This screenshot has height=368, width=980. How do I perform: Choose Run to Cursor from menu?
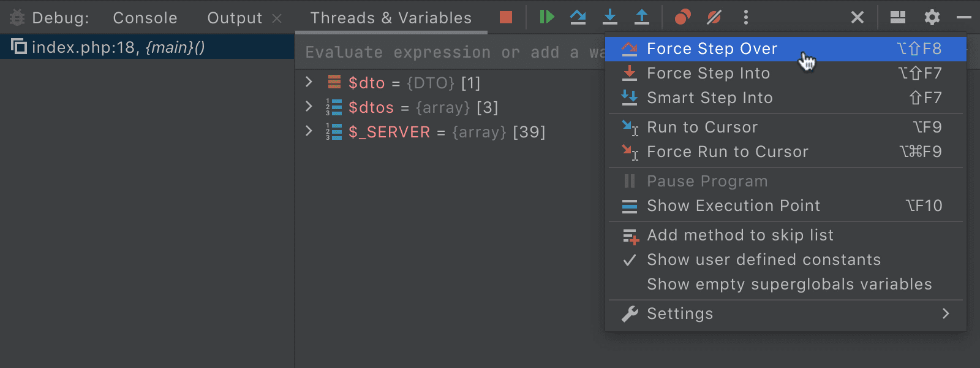[x=702, y=127]
